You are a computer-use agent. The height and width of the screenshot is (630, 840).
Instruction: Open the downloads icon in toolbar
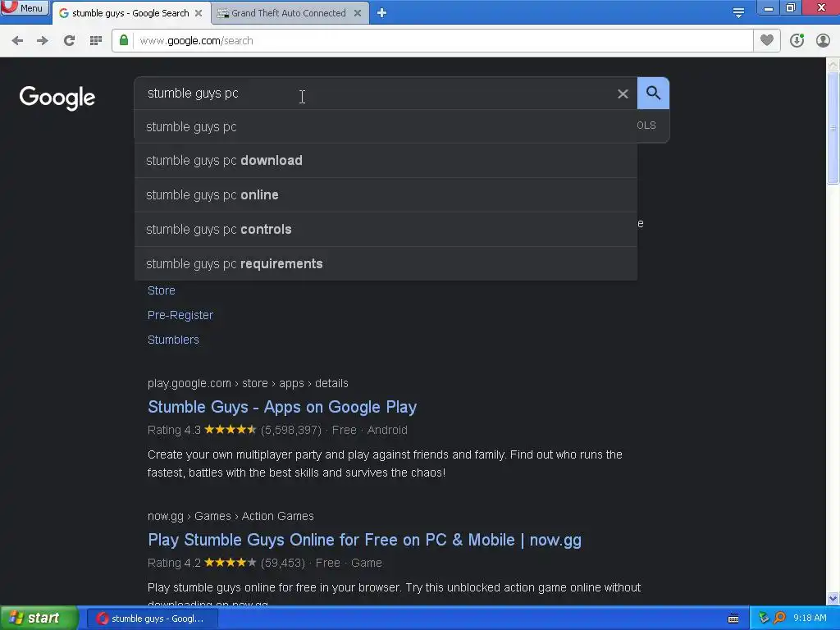pyautogui.click(x=797, y=40)
